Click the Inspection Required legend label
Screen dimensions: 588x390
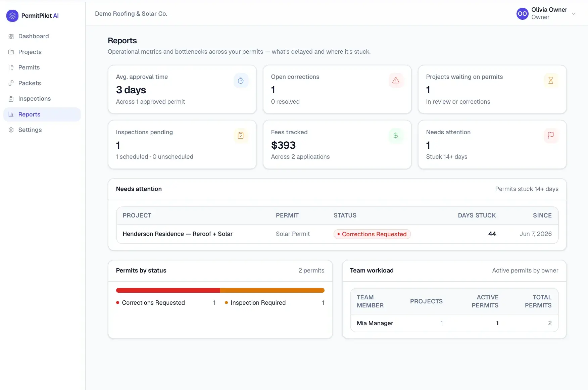point(258,303)
